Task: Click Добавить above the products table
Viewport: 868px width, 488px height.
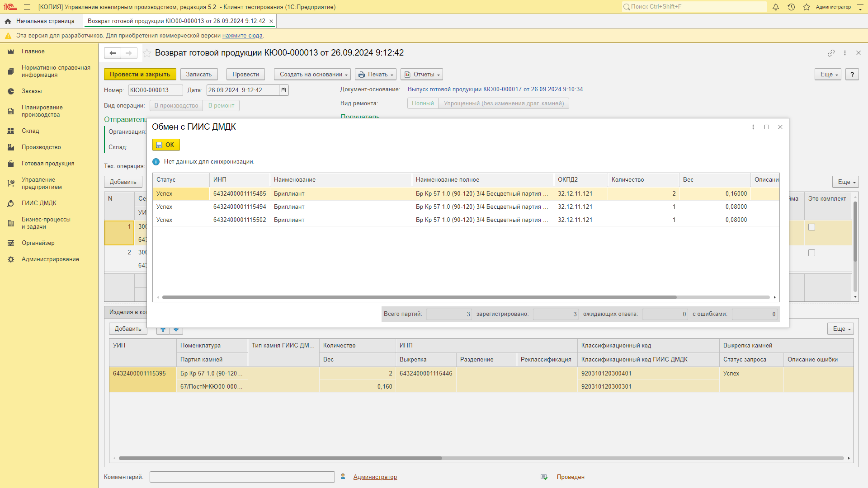Action: point(123,182)
